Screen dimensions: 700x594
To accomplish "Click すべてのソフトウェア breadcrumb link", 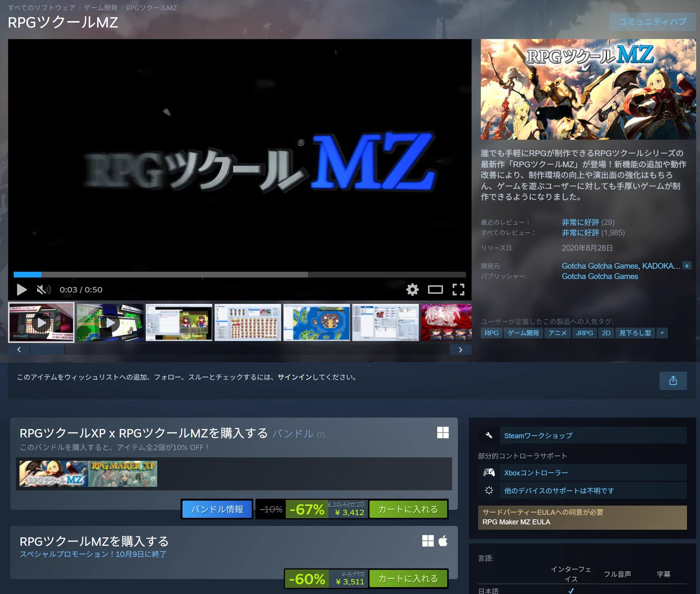I will (42, 8).
